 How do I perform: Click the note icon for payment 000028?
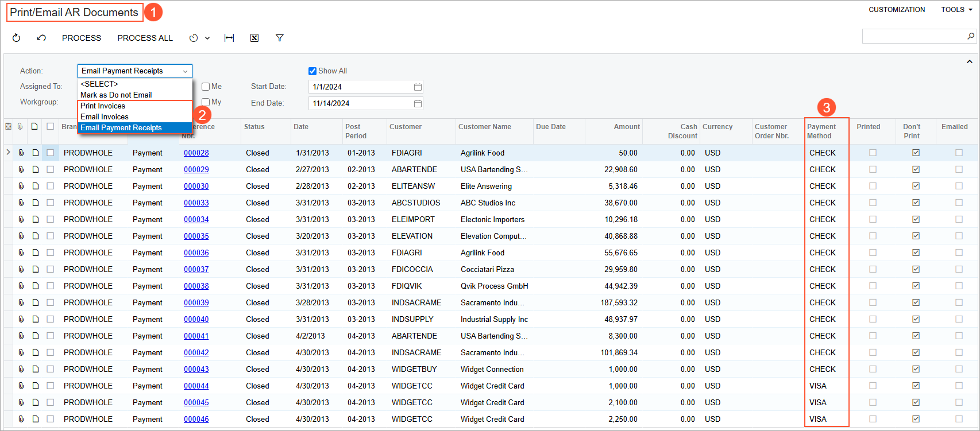[x=35, y=153]
